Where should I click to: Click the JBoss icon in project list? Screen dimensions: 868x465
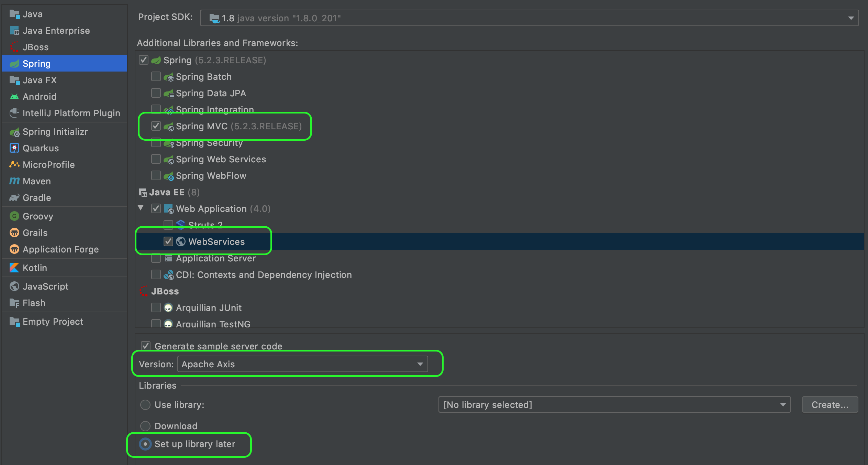pyautogui.click(x=14, y=47)
